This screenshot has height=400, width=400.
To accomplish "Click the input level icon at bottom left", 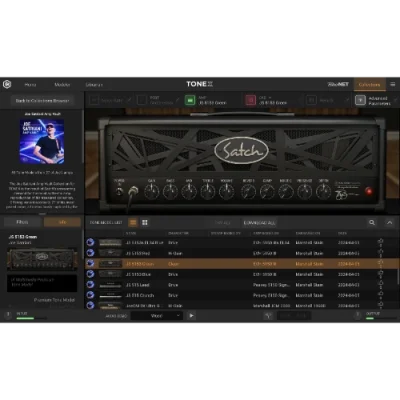I will tap(9, 315).
